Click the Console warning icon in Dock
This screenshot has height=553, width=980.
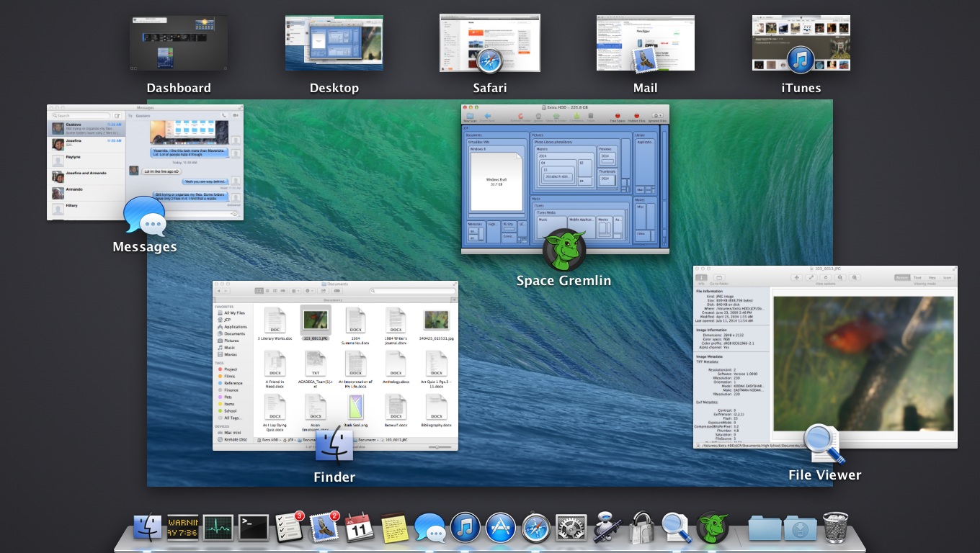point(183,528)
